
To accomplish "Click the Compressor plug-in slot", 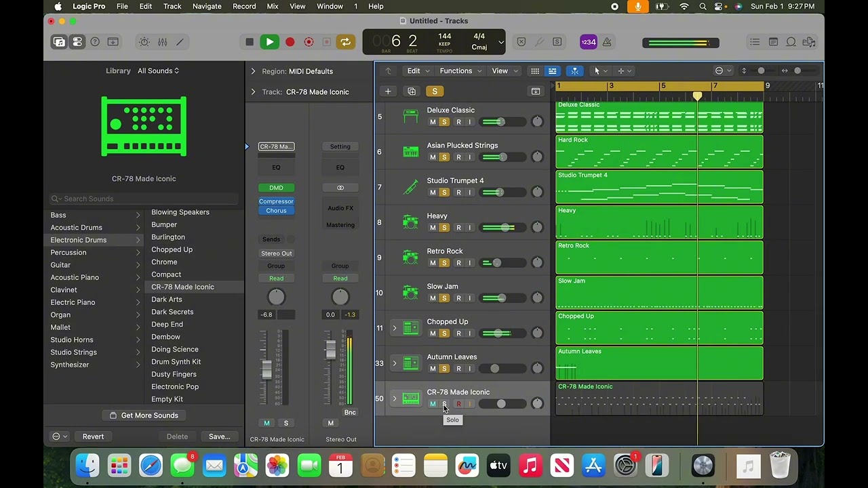I will pyautogui.click(x=276, y=201).
